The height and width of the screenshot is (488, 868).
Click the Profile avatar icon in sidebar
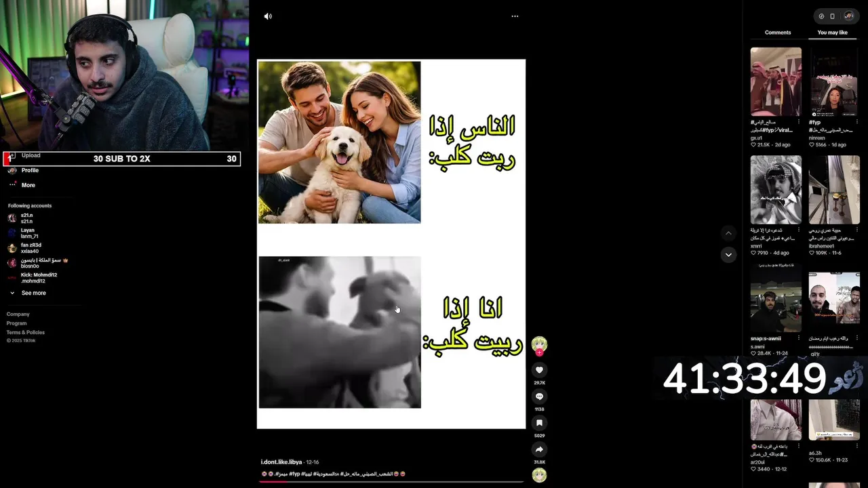(12, 170)
